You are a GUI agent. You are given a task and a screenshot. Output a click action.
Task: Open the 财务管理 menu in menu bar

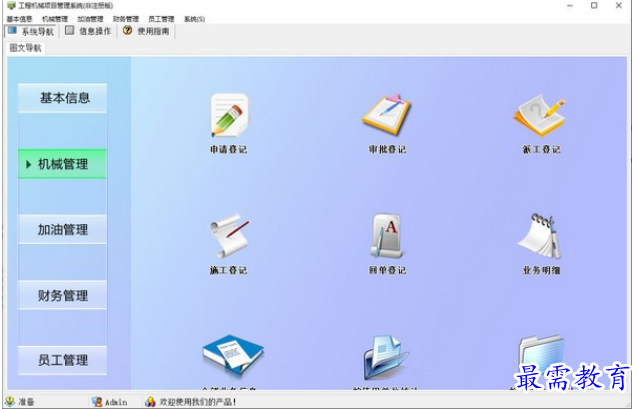click(126, 19)
